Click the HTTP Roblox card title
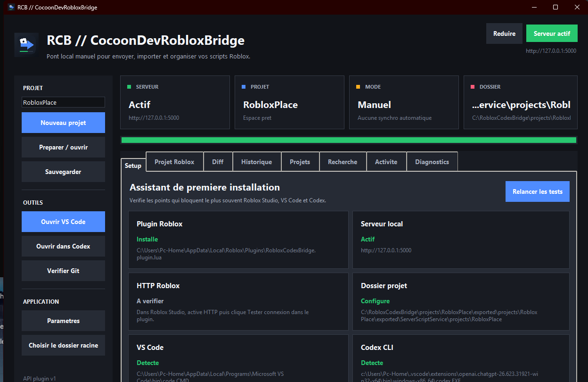 158,286
